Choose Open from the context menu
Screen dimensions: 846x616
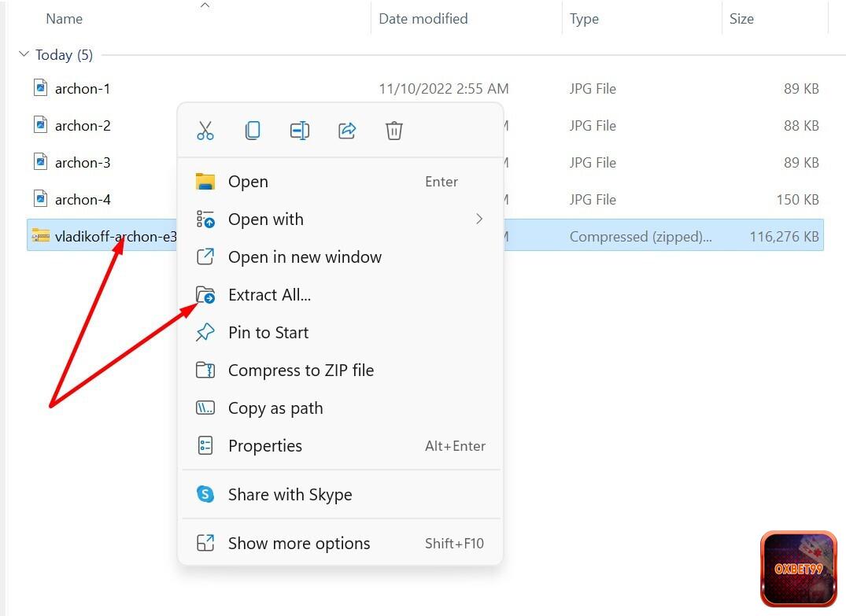pos(340,182)
